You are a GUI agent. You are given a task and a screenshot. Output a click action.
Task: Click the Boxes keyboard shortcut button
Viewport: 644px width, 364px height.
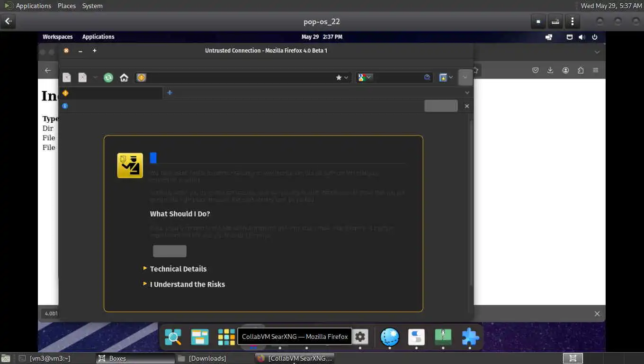pyautogui.click(x=555, y=21)
